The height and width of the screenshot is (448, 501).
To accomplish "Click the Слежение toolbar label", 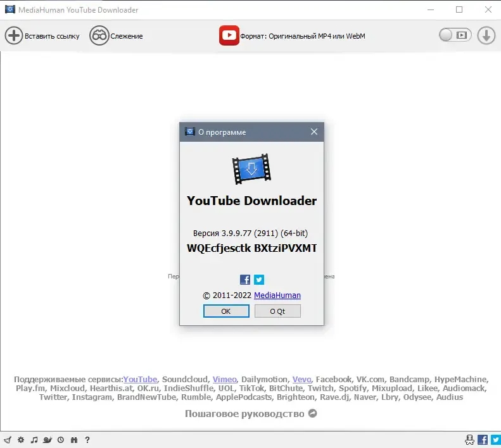I will tap(127, 36).
